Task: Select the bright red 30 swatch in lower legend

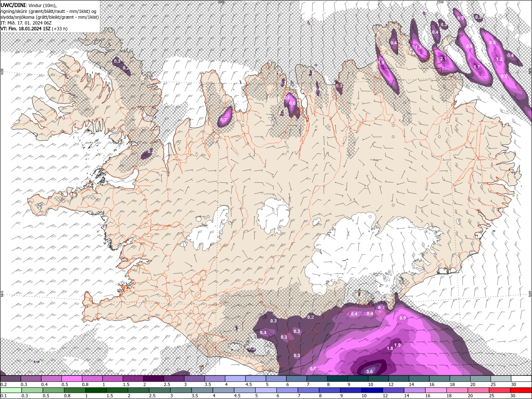Action: click(520, 390)
